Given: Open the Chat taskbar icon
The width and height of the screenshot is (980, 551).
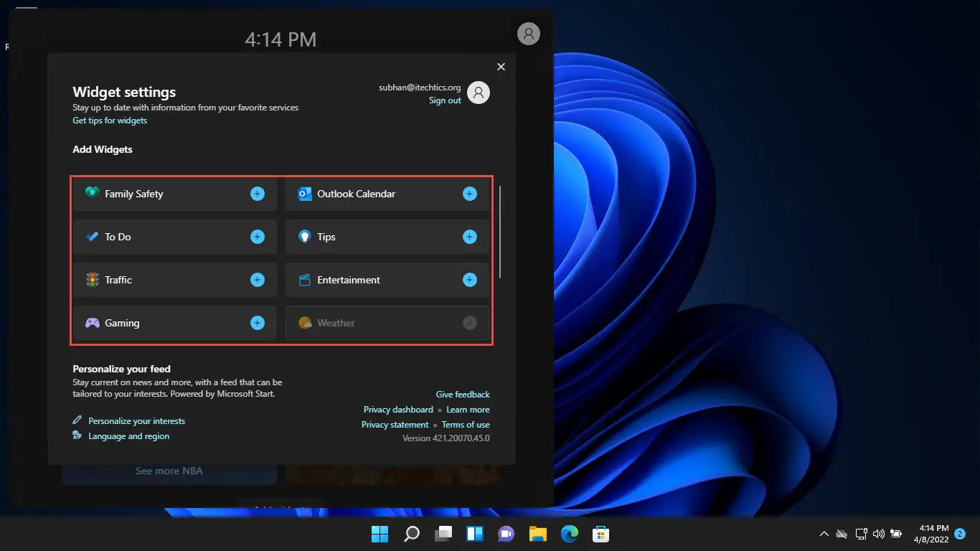Looking at the screenshot, I should coord(507,534).
